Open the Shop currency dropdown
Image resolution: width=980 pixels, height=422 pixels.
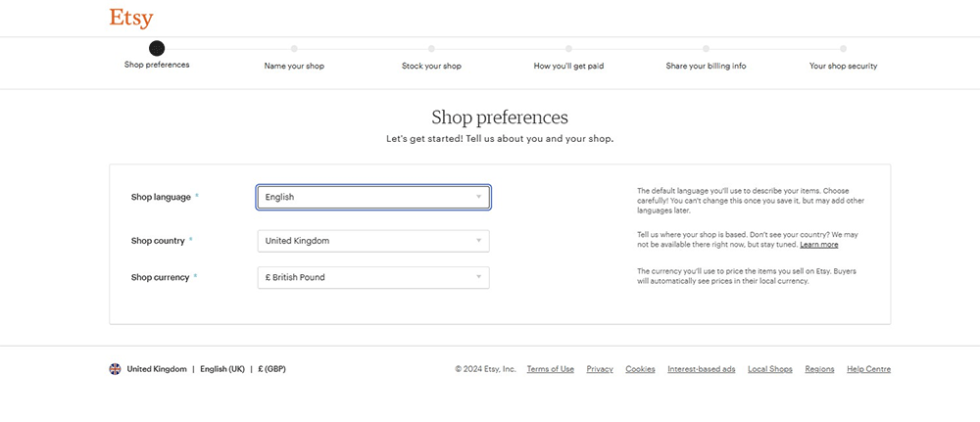point(373,277)
